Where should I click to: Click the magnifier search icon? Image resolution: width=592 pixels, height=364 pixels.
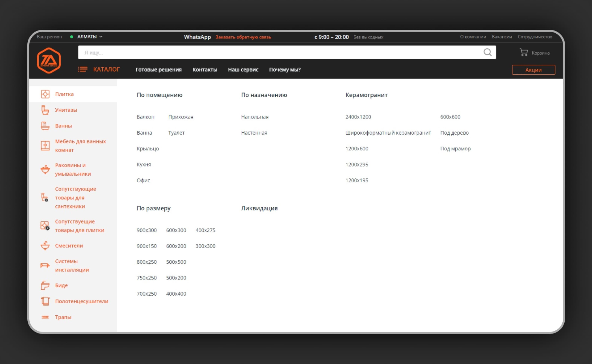coord(487,52)
